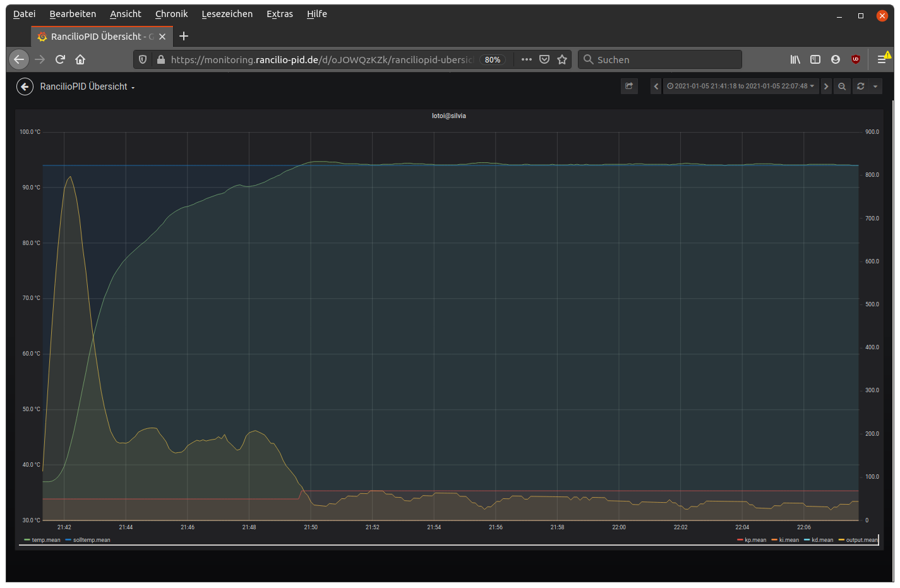Open the Firefox account icon

pyautogui.click(x=836, y=59)
